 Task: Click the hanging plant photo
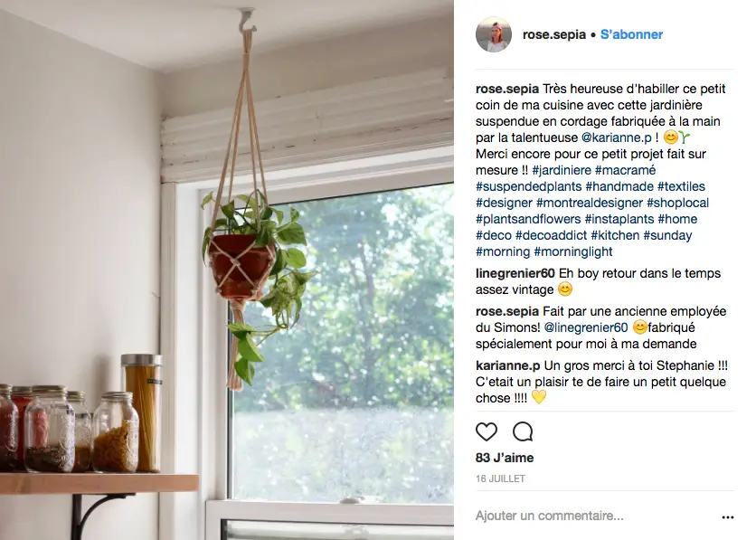click(x=227, y=270)
